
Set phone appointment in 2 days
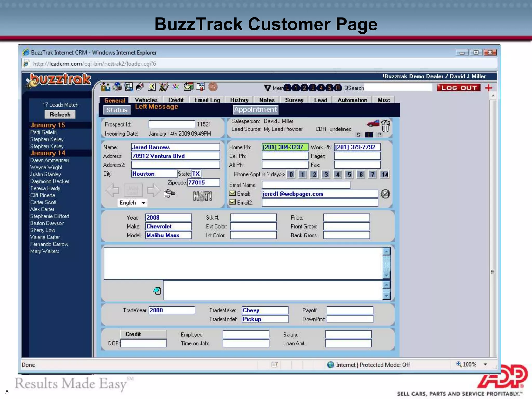click(x=314, y=174)
